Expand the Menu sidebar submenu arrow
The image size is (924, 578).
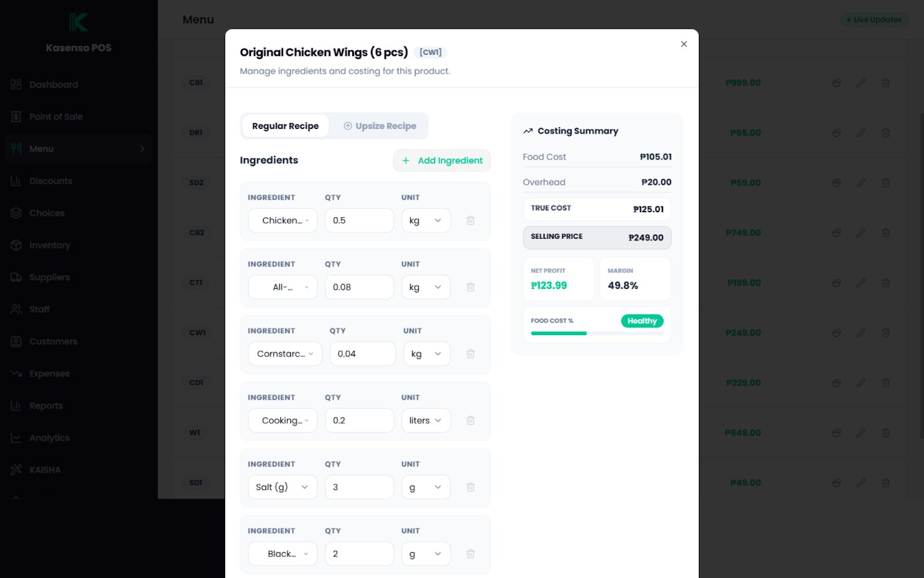click(x=143, y=149)
